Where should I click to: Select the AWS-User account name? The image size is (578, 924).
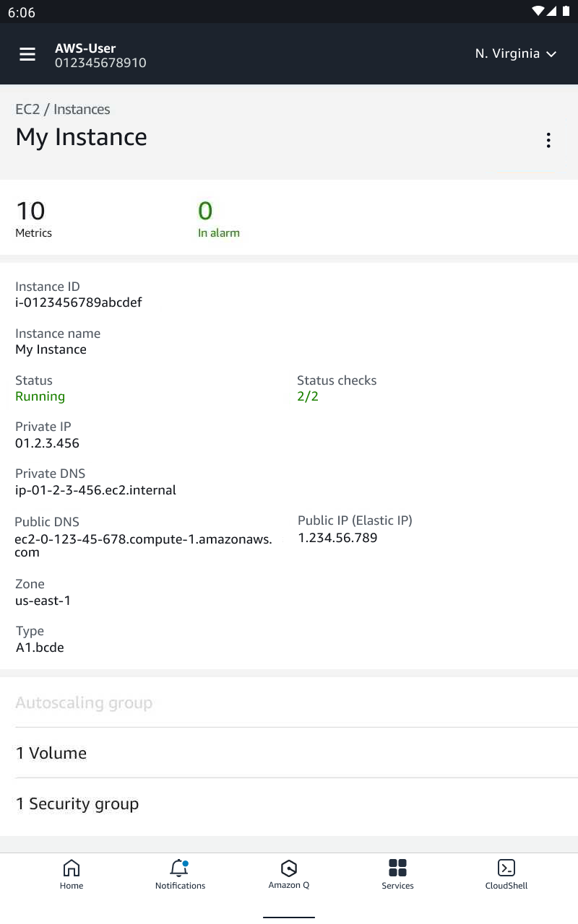click(x=85, y=48)
